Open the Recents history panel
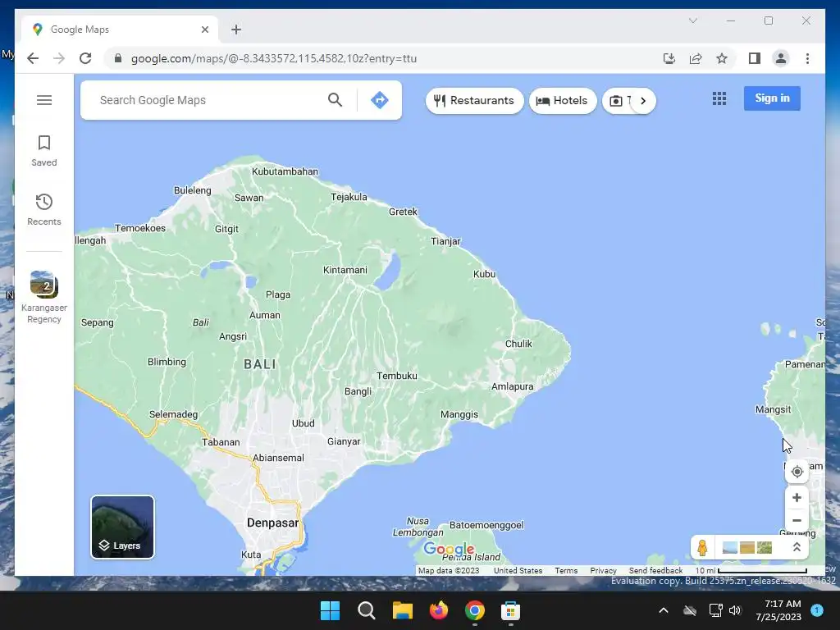 coord(44,209)
